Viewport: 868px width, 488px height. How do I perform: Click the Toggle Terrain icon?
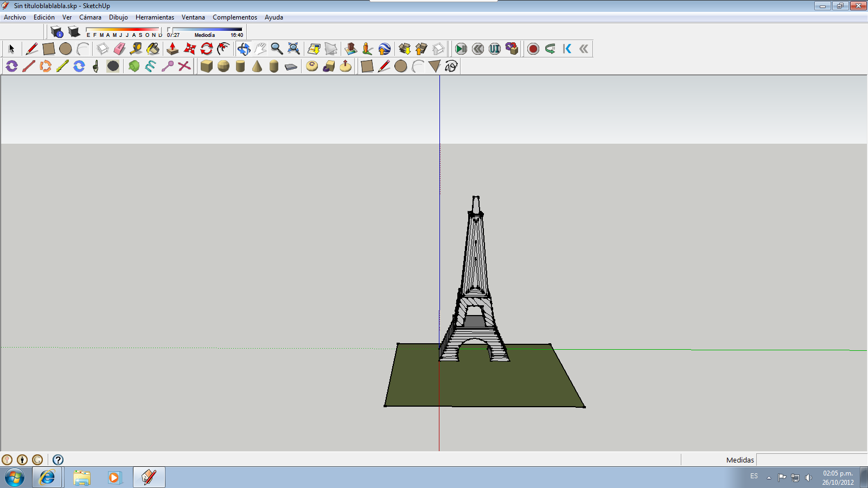pos(330,49)
